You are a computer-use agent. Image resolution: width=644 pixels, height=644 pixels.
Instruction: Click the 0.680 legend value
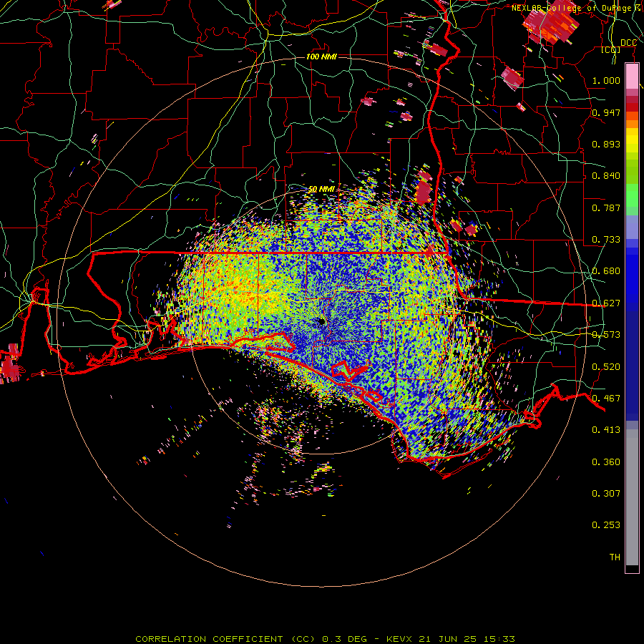(606, 271)
